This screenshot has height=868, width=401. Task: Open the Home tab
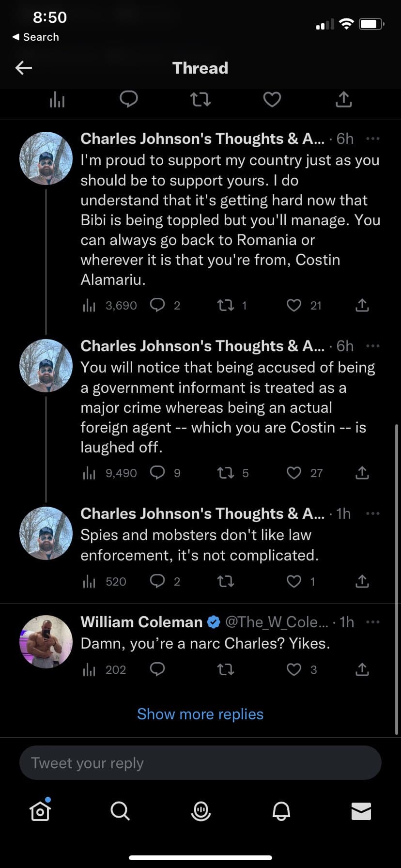pyautogui.click(x=40, y=811)
